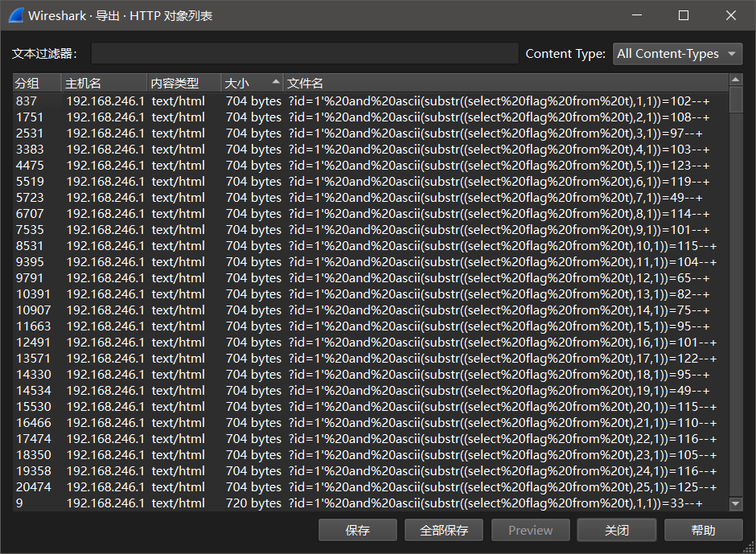Screen dimensions: 756x554
Task: Sort by the 主机名 column header
Action: click(104, 84)
